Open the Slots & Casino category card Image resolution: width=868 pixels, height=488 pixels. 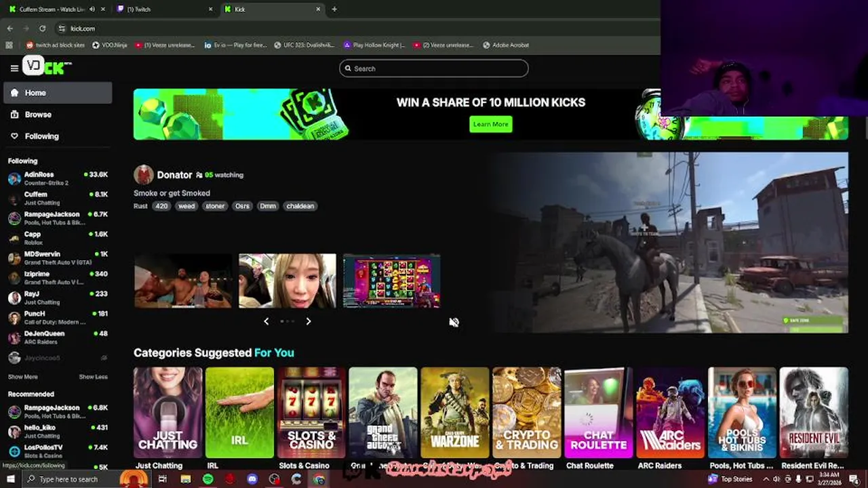311,413
